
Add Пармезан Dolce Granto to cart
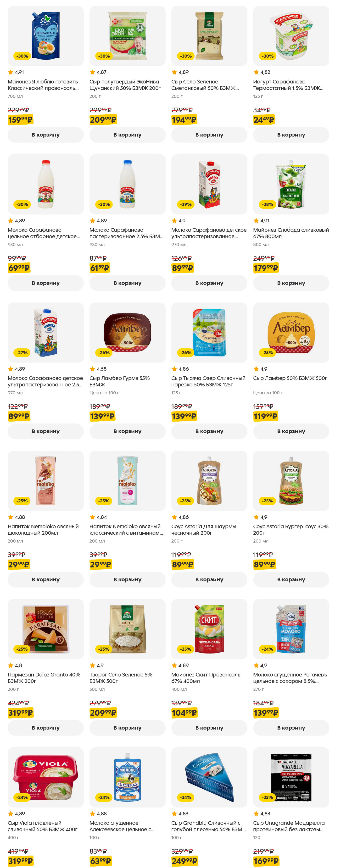[45, 728]
